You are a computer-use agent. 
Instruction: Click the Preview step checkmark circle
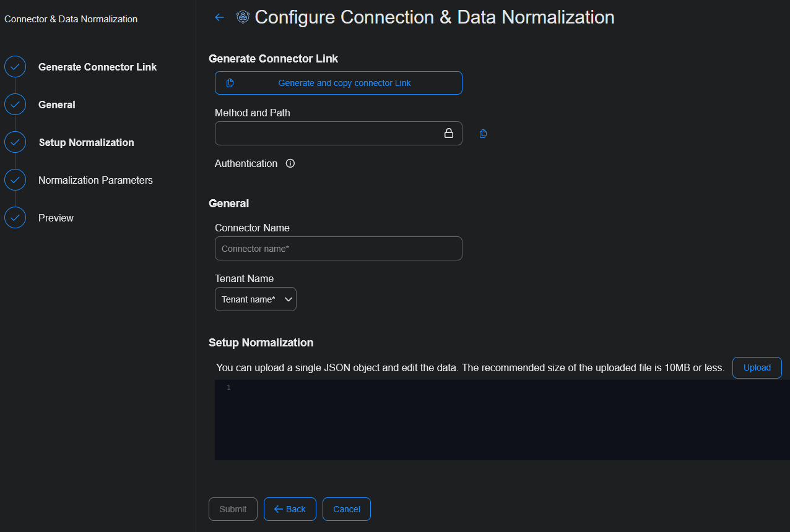pos(15,218)
